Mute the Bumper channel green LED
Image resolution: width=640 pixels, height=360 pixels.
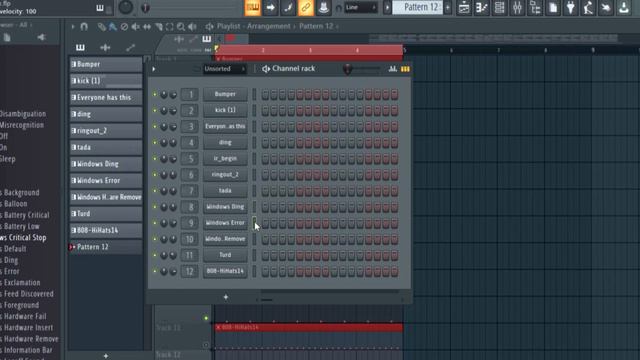tap(155, 95)
